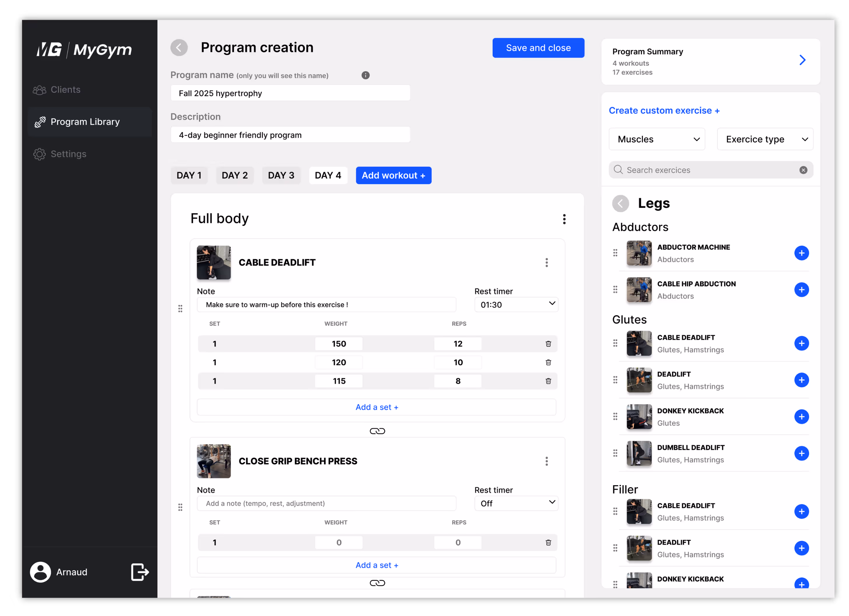
Task: Open the Muscles filter dropdown
Action: point(657,139)
